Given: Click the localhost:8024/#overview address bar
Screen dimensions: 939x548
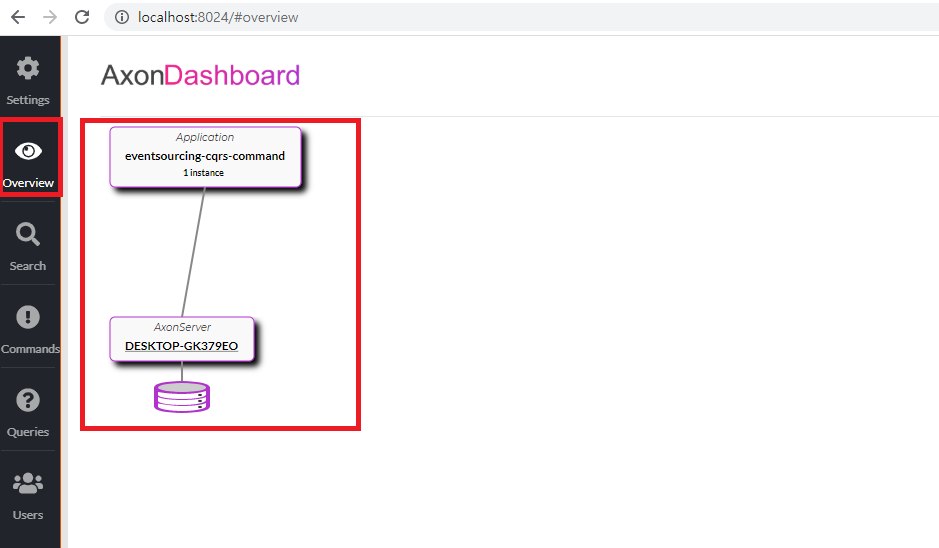Looking at the screenshot, I should 521,17.
